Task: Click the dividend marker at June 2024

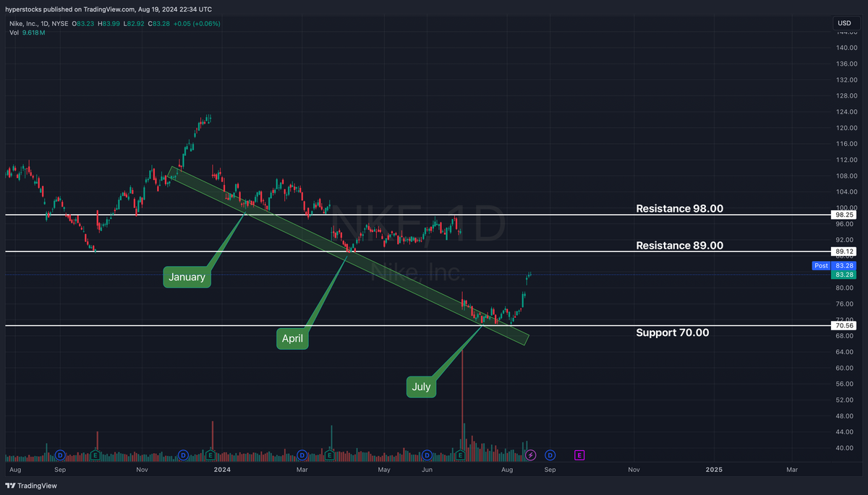Action: [x=427, y=455]
